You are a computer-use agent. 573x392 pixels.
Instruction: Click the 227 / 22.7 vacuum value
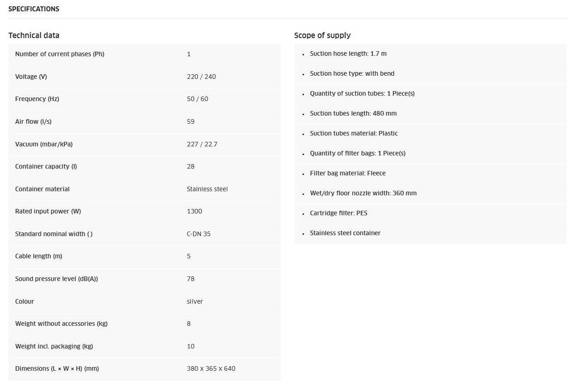click(202, 144)
